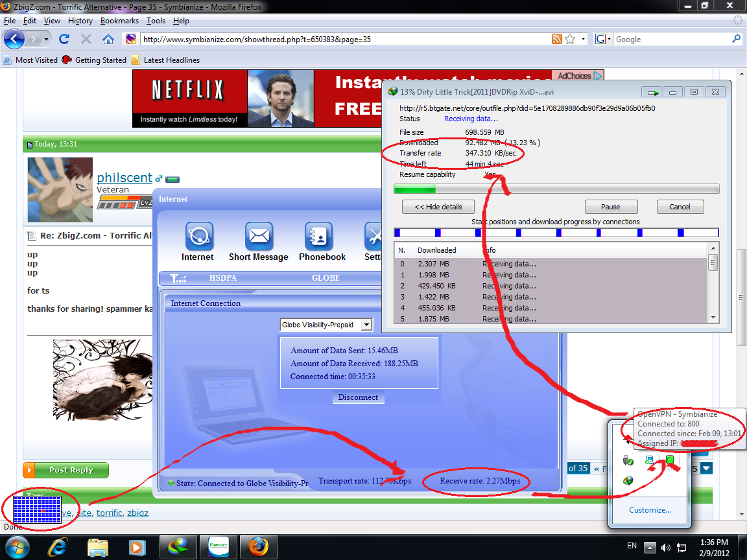
Task: Click Safely Remove Hardware tray icon
Action: click(628, 460)
